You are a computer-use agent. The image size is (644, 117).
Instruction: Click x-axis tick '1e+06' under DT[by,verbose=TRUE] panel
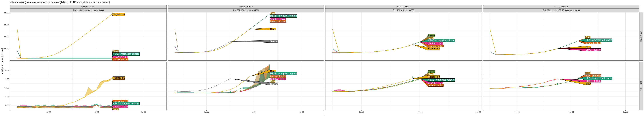625,112
